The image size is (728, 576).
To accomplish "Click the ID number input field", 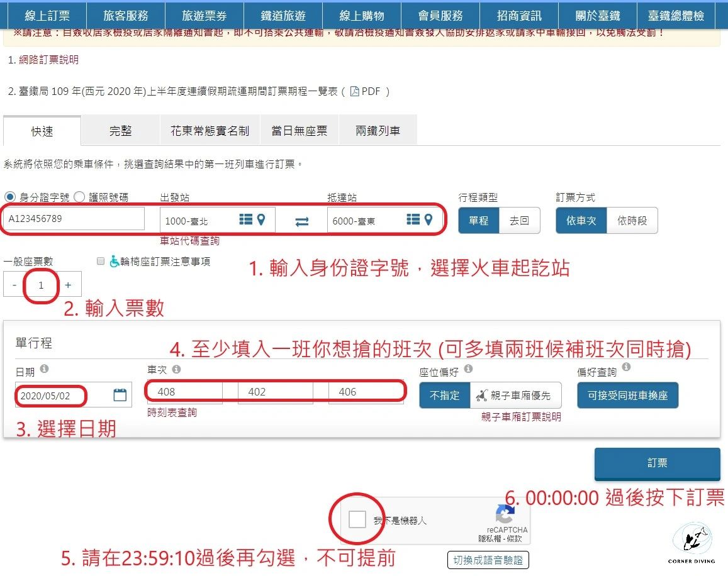I will tap(74, 218).
